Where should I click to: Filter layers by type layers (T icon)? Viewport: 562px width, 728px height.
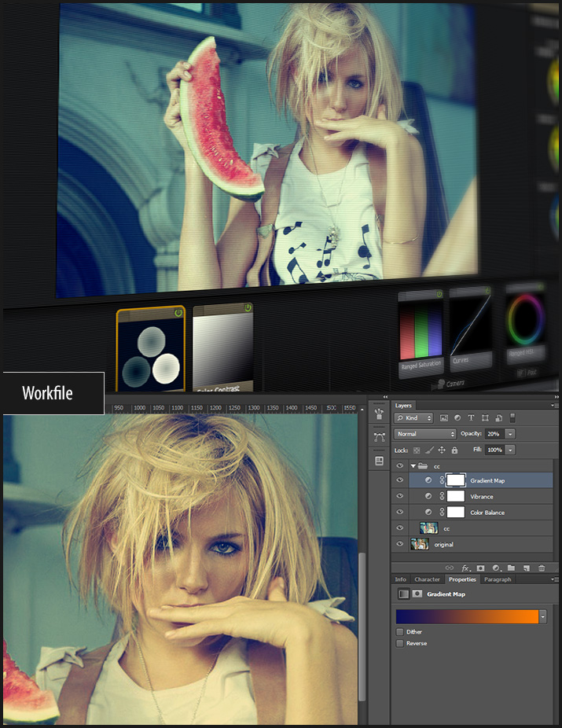(471, 417)
